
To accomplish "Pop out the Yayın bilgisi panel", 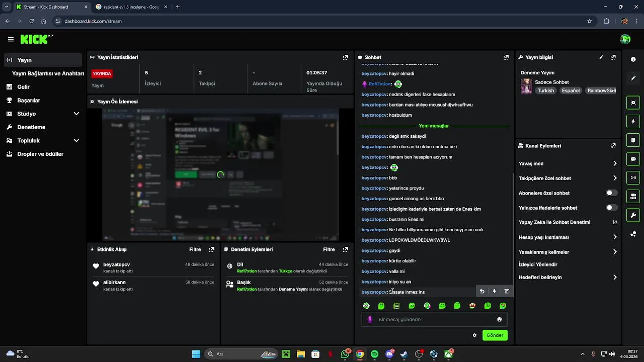I will (x=613, y=57).
